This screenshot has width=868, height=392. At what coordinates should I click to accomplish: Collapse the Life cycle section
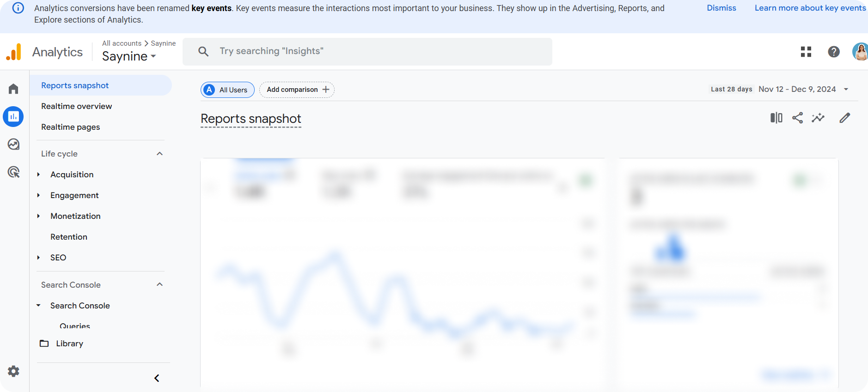point(160,154)
